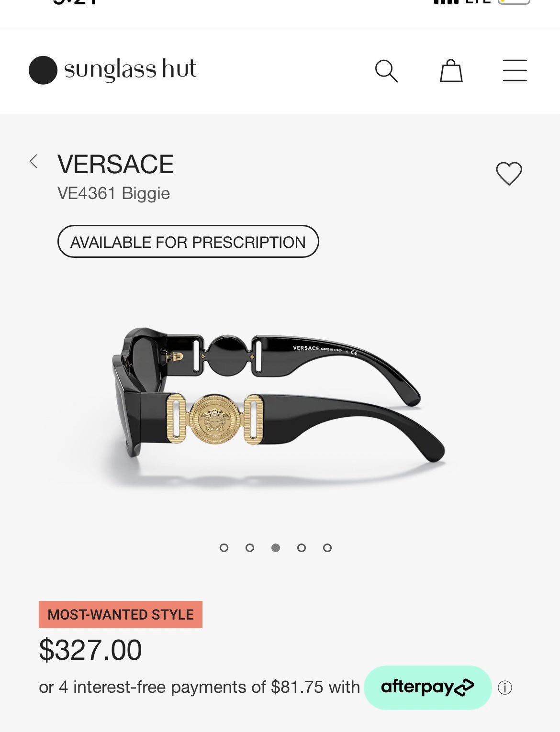
Task: Open the search magnifier icon
Action: click(x=386, y=71)
